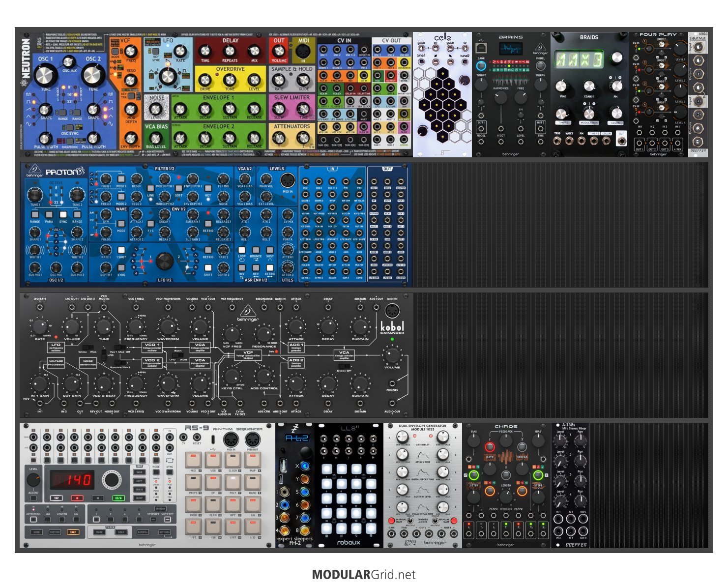This screenshot has height=585, width=728.
Task: Click the first white pad on Robaux LL8
Action: (x=327, y=469)
